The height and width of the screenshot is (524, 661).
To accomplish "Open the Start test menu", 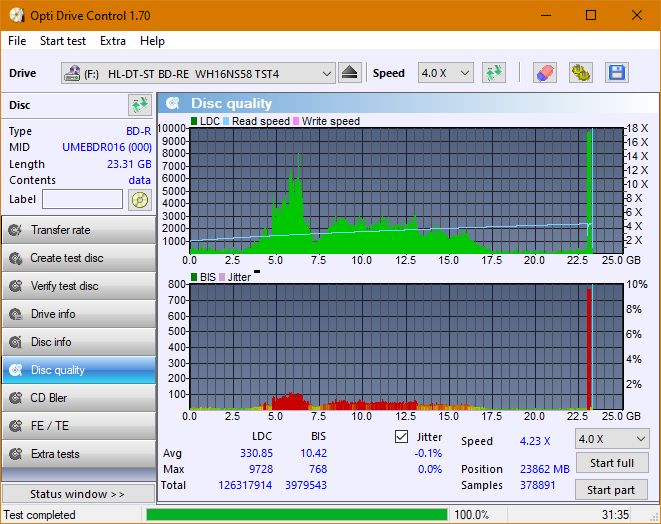I will click(x=63, y=41).
